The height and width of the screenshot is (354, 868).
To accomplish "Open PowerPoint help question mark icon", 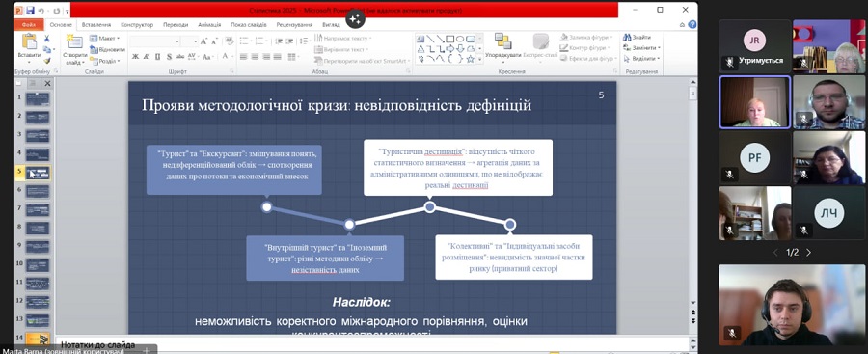I will coord(692,24).
